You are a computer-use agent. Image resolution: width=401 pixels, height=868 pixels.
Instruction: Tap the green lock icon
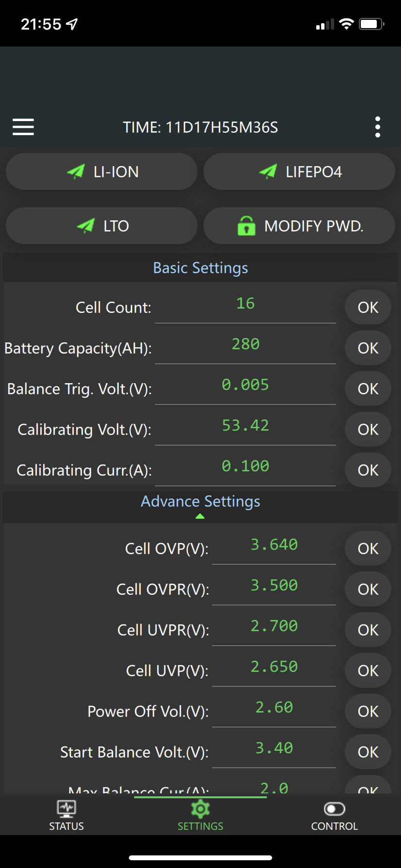(247, 226)
